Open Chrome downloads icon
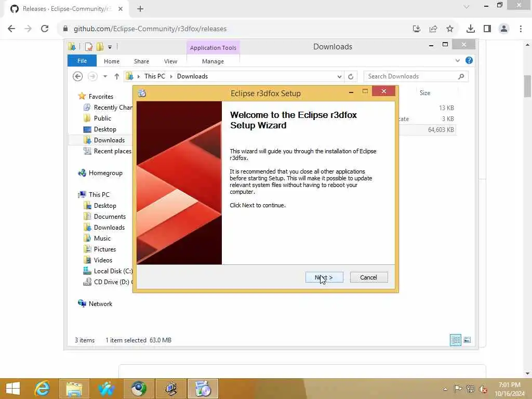The width and height of the screenshot is (532, 399). pyautogui.click(x=470, y=29)
